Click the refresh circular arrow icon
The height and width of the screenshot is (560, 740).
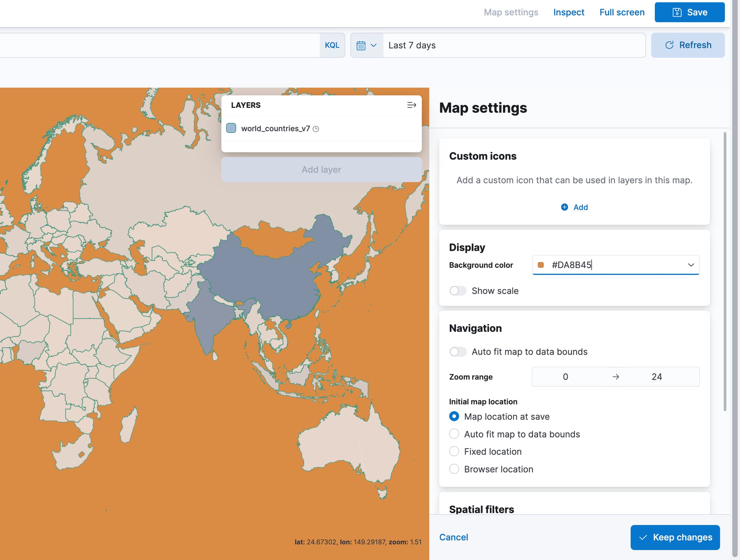click(x=669, y=45)
